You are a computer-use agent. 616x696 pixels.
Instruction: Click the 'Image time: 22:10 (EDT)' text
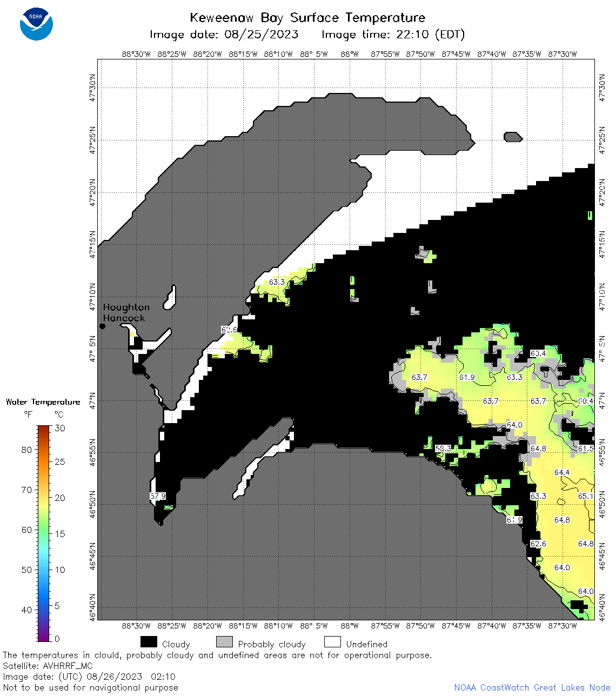coord(393,35)
